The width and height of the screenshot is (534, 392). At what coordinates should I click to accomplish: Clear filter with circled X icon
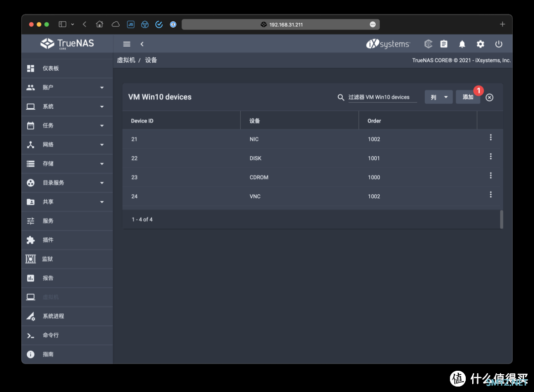489,97
